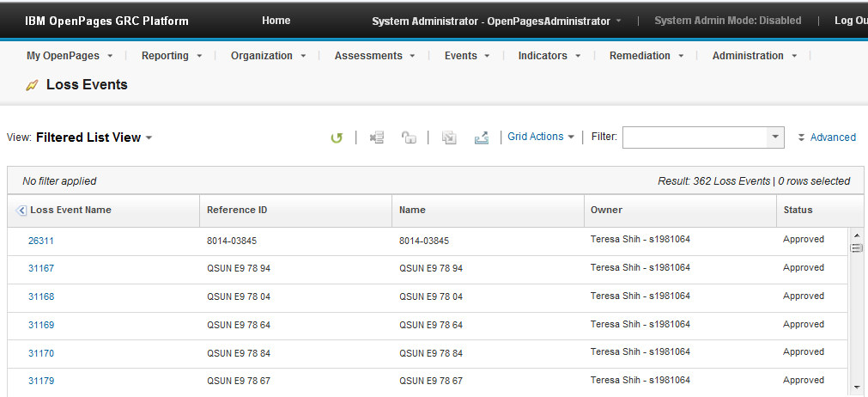Open the Reporting menu

tap(172, 55)
